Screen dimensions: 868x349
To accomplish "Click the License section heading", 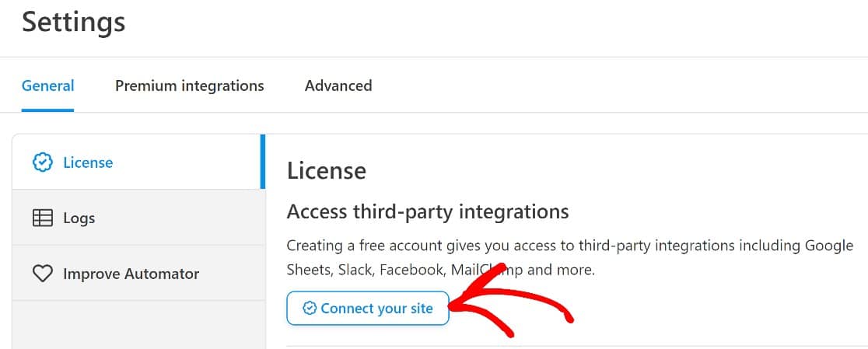I will tap(327, 171).
